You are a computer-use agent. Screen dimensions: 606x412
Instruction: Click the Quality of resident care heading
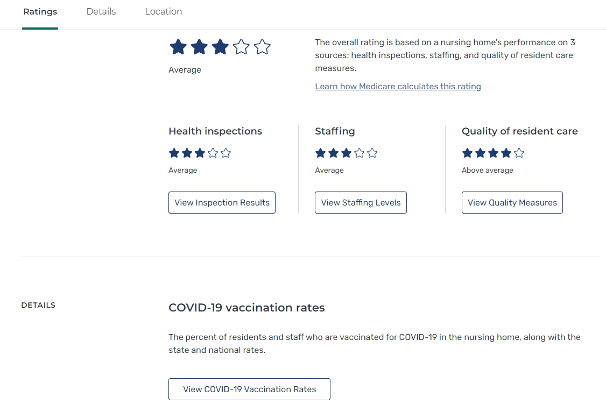click(520, 131)
